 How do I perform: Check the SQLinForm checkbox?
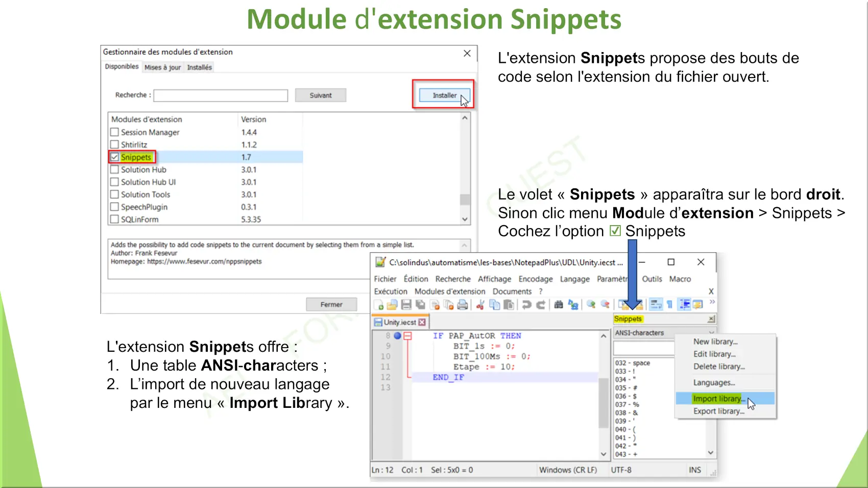(x=114, y=219)
